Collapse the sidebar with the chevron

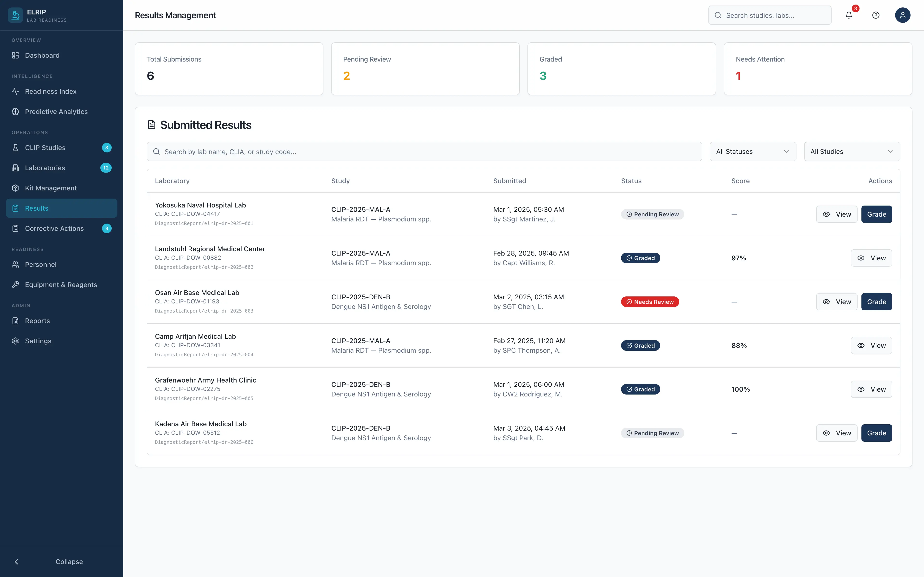pos(16,561)
